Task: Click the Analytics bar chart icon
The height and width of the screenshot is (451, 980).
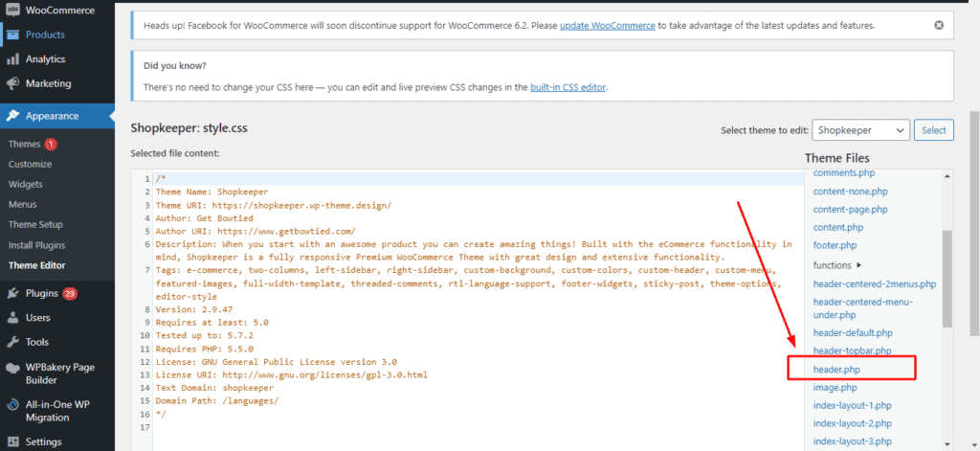Action: click(x=11, y=59)
